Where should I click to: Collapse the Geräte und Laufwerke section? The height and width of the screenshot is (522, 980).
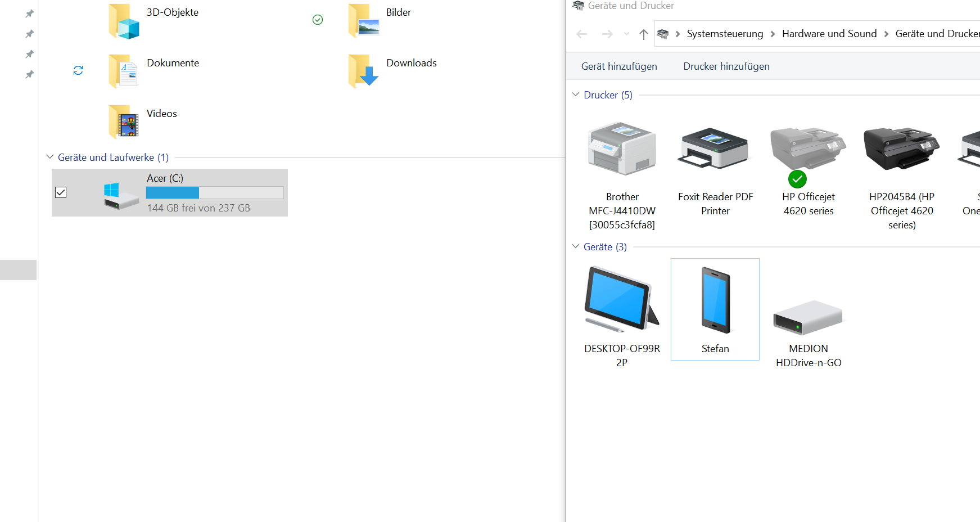click(49, 157)
